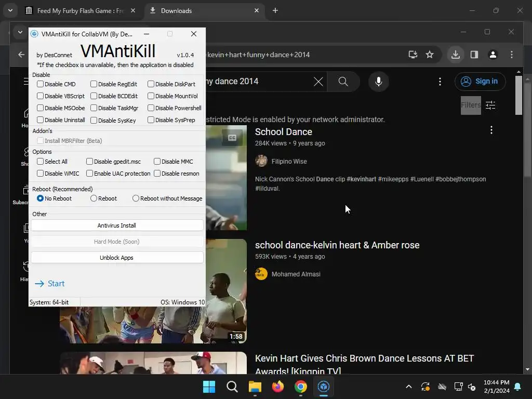This screenshot has width=532, height=399.
Task: Open Chrome three-dot menu
Action: tap(512, 55)
